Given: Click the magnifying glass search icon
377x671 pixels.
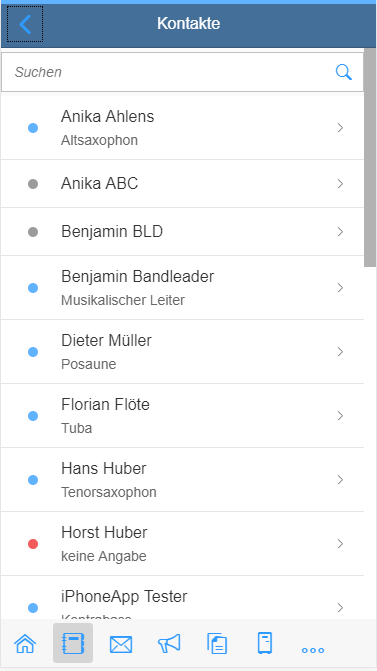Looking at the screenshot, I should coord(343,72).
